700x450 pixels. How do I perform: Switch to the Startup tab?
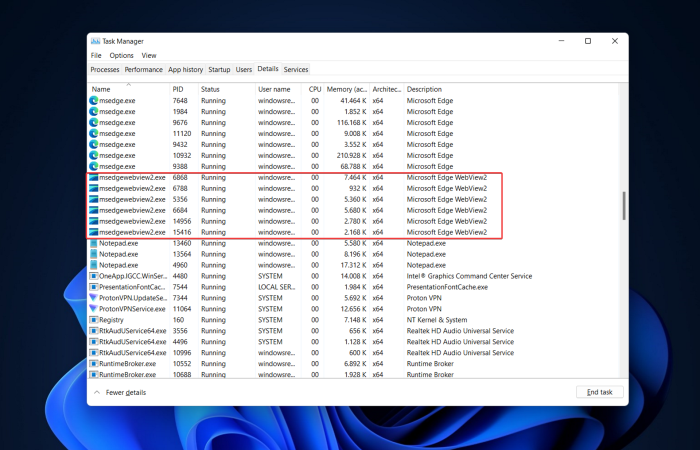(219, 70)
